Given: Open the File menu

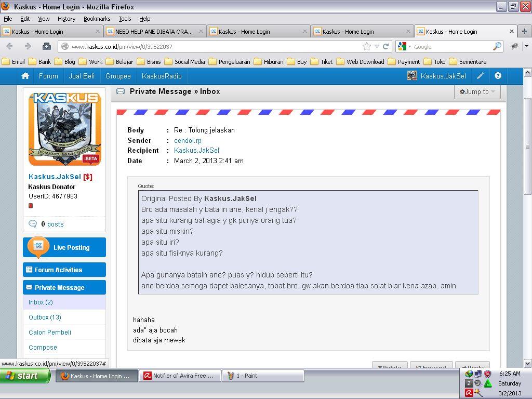Looking at the screenshot, I should (8, 19).
